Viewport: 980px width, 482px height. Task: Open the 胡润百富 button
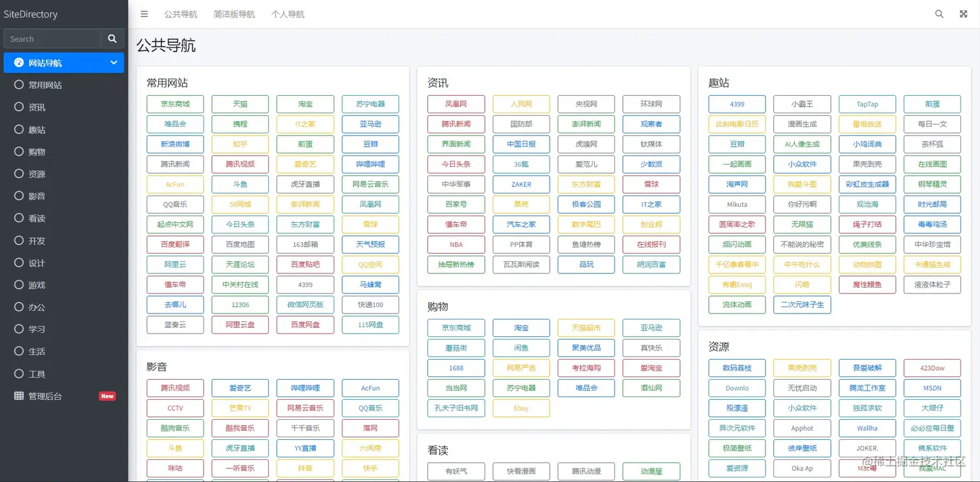point(651,264)
